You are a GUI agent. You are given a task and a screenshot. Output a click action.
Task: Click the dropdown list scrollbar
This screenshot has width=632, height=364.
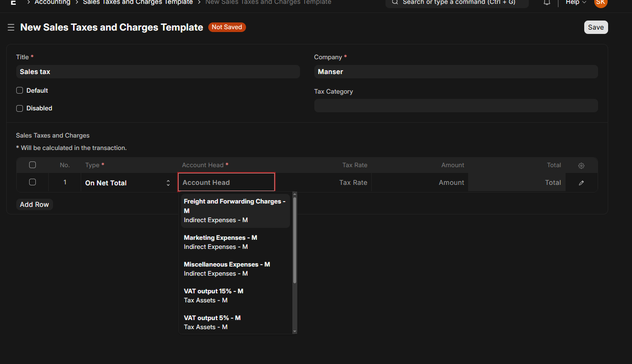point(295,239)
